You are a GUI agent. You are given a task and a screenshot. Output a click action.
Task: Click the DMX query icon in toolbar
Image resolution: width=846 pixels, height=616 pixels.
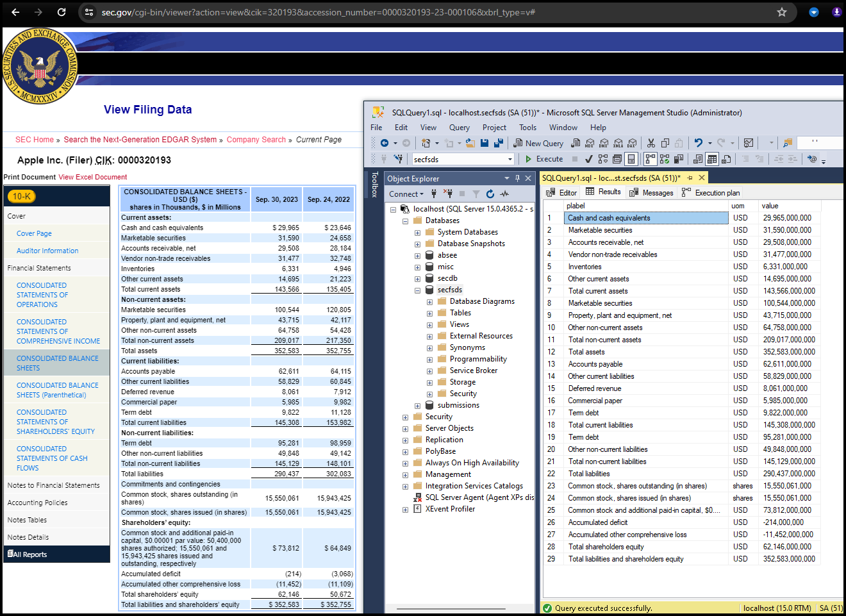tap(603, 143)
